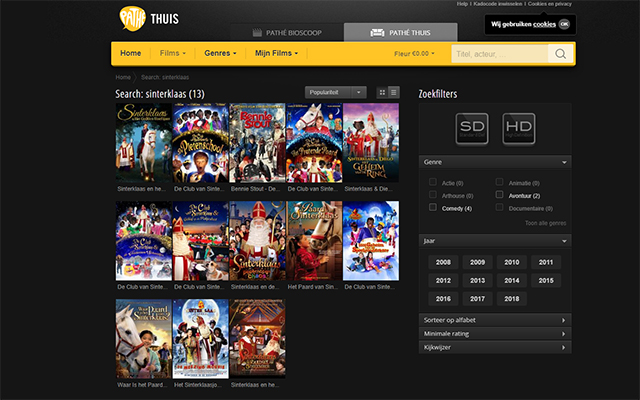Open the Genres dropdown menu
Viewport: 640px width, 400px height.
coord(220,53)
